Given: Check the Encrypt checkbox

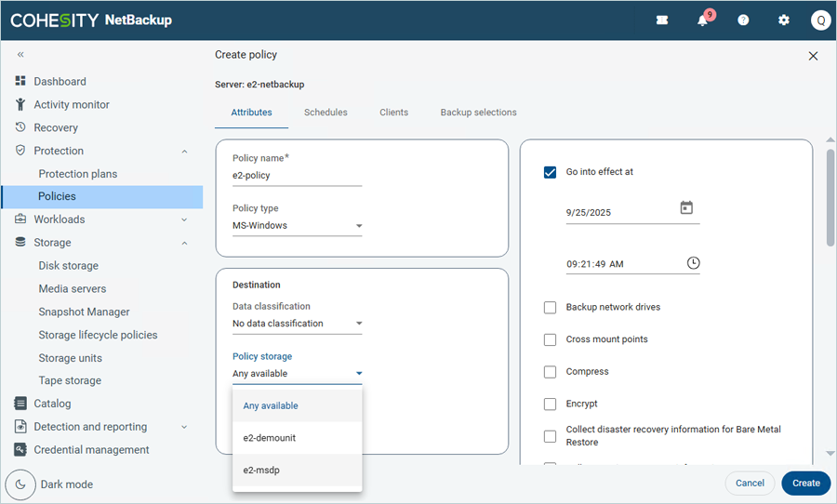Looking at the screenshot, I should click(550, 405).
